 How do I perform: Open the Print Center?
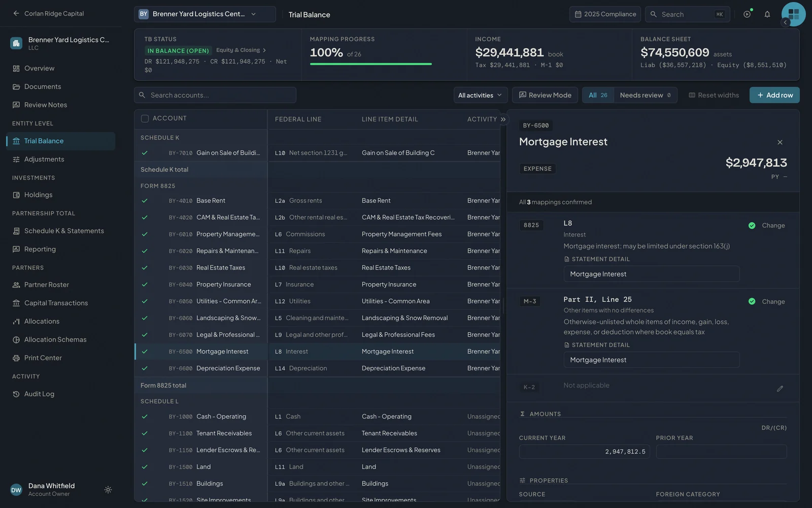pos(61,358)
